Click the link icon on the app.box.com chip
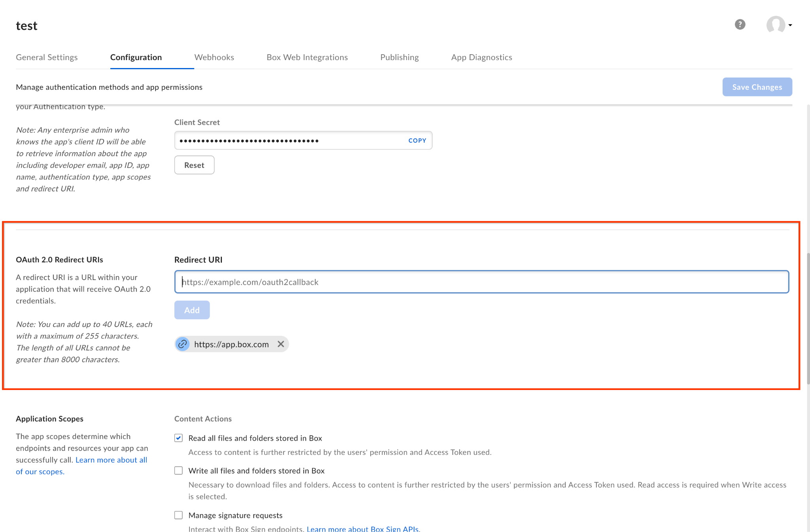Screen dimensions: 810x532 tap(182, 344)
